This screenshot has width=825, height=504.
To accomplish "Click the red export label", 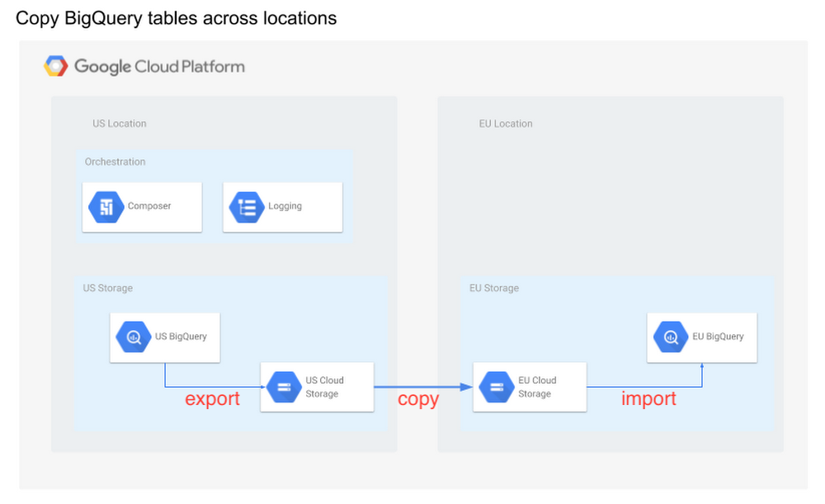I will (x=212, y=398).
